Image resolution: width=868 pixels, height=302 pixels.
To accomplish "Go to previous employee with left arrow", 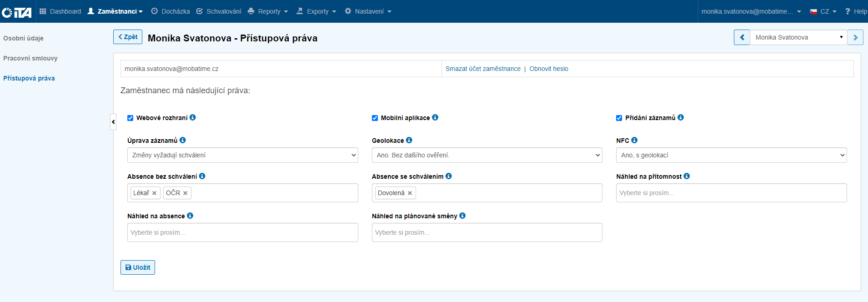I will click(742, 37).
